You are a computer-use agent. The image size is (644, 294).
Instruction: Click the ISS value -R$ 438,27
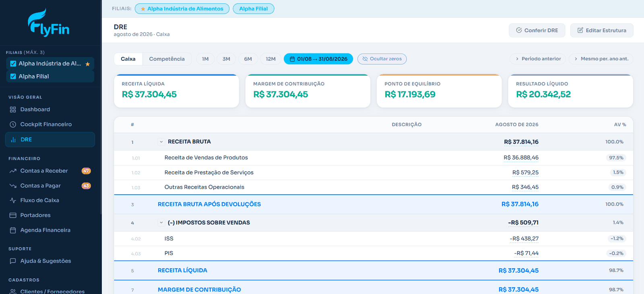(524, 238)
